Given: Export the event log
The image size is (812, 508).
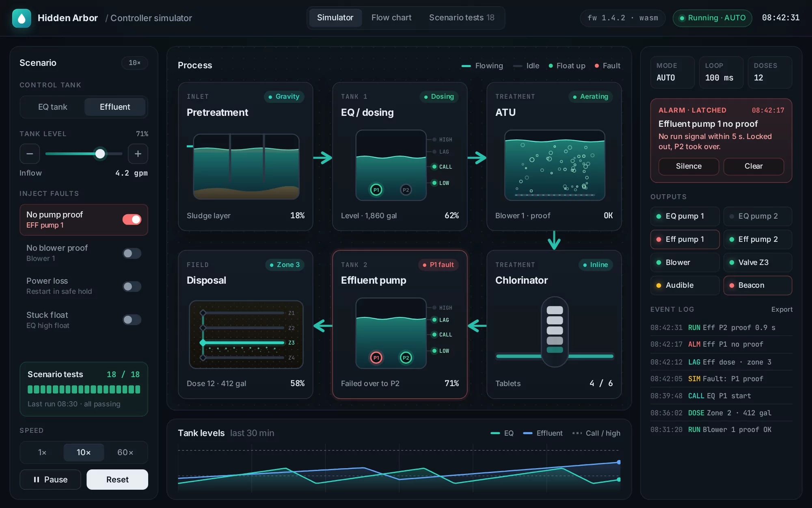Looking at the screenshot, I should click(782, 309).
